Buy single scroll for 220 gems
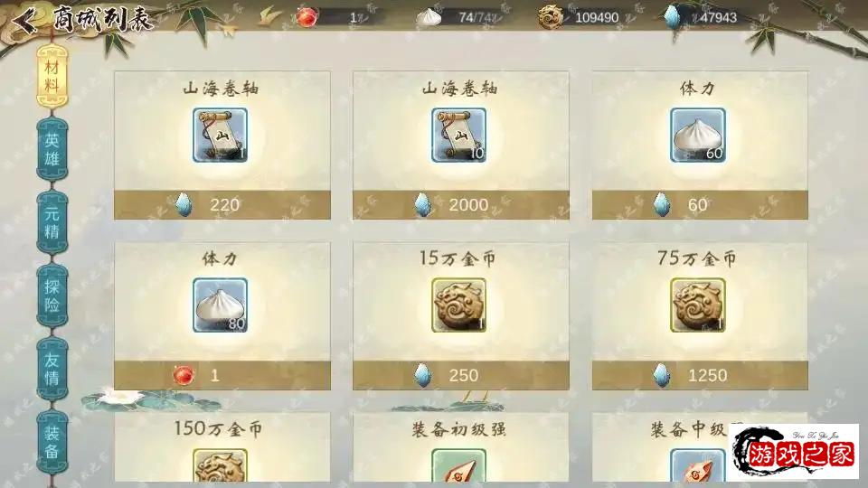 click(x=222, y=205)
